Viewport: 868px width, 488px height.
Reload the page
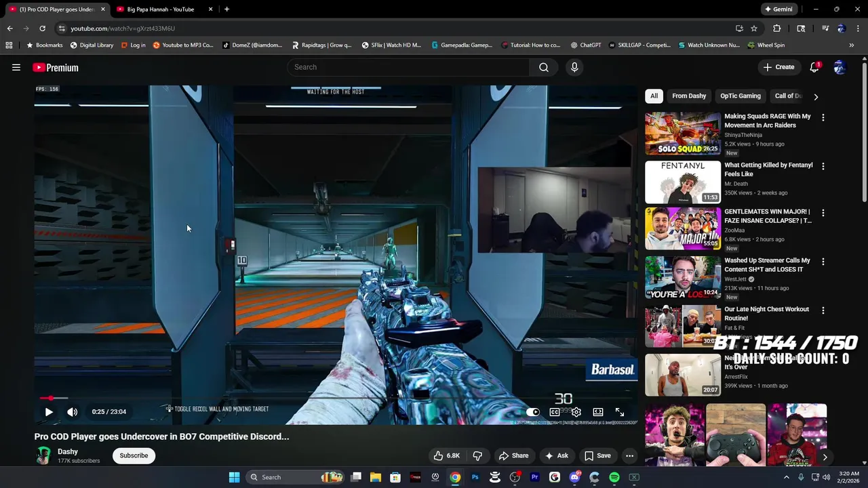tap(42, 28)
